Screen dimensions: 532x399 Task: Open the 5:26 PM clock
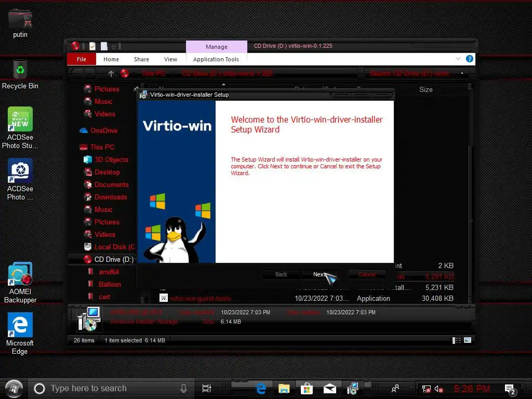(472, 389)
